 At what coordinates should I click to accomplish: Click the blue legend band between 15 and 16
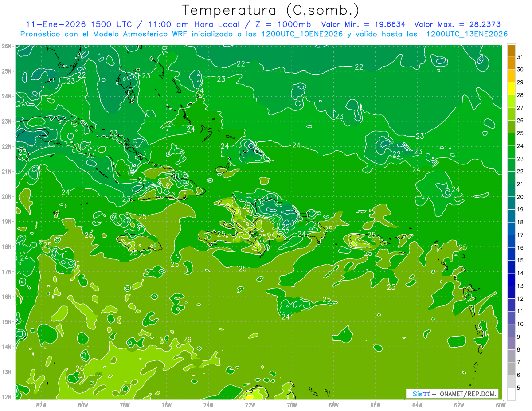(511, 254)
